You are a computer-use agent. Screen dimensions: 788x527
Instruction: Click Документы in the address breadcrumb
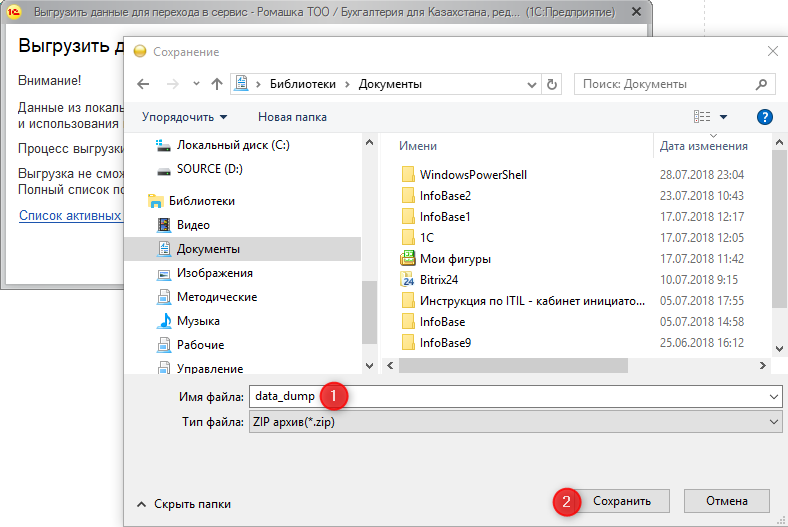(x=390, y=84)
